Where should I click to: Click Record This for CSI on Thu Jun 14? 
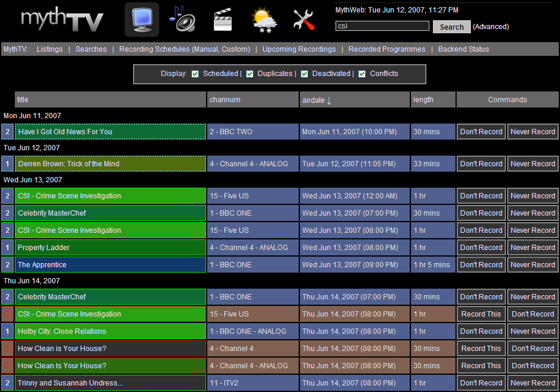pos(481,314)
